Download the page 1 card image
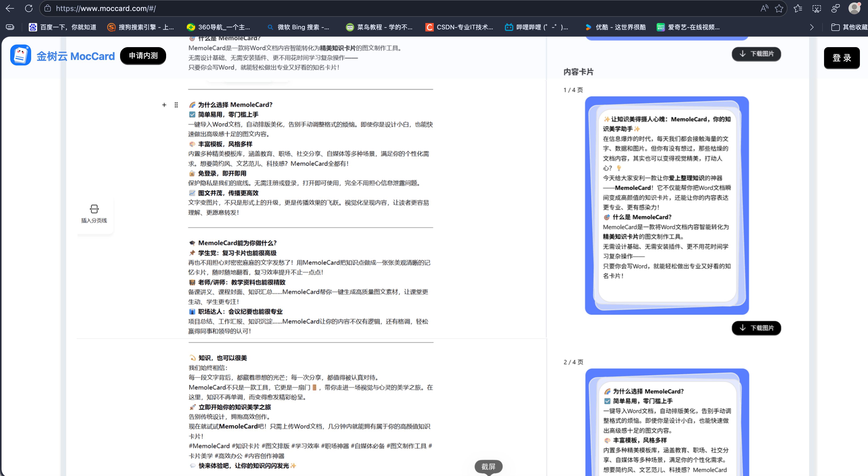The width and height of the screenshot is (868, 476). coord(756,328)
